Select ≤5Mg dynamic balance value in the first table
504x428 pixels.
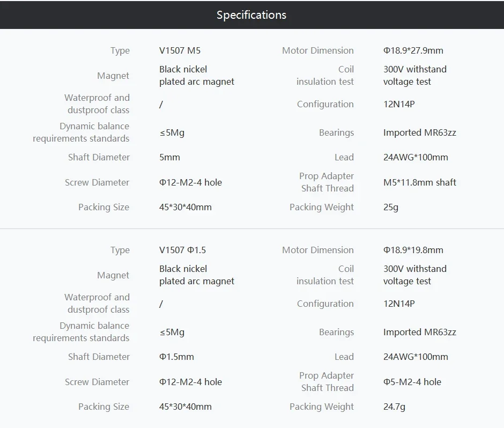click(x=172, y=133)
